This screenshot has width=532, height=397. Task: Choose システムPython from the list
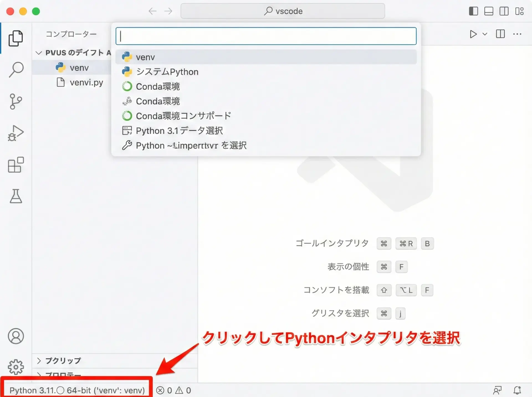coord(167,72)
